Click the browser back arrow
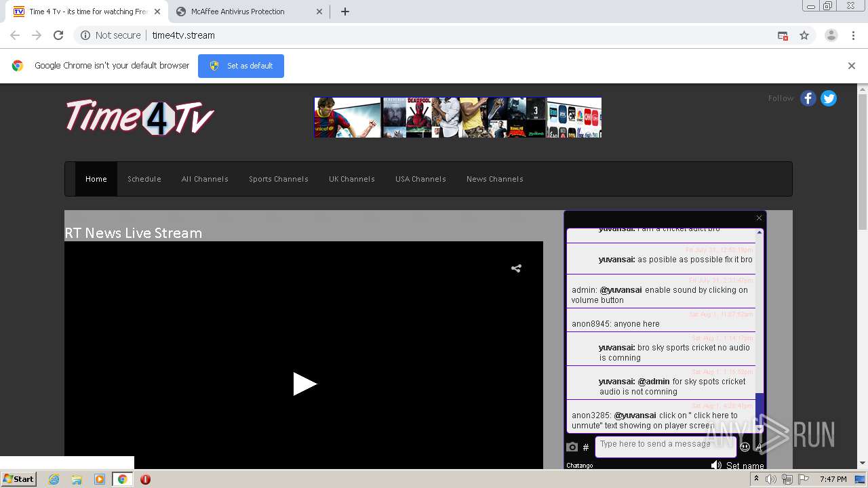The image size is (868, 488). coord(15,35)
